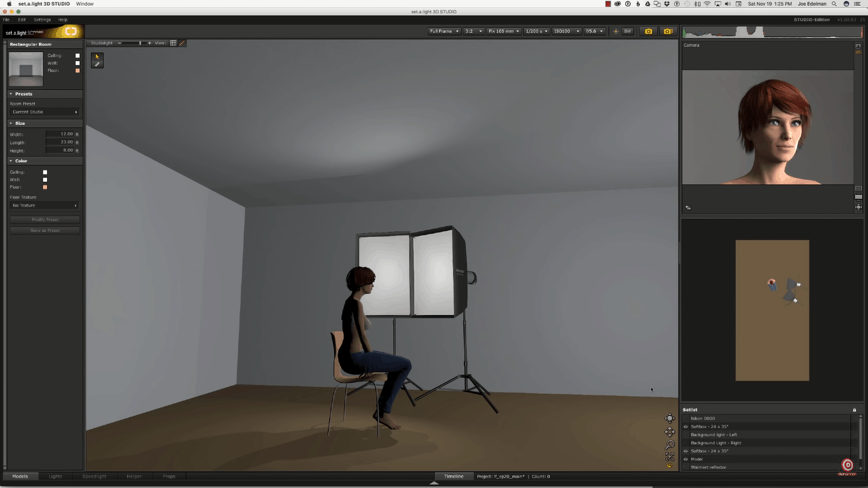Open the ISO100 dropdown
The height and width of the screenshot is (488, 868).
click(566, 31)
